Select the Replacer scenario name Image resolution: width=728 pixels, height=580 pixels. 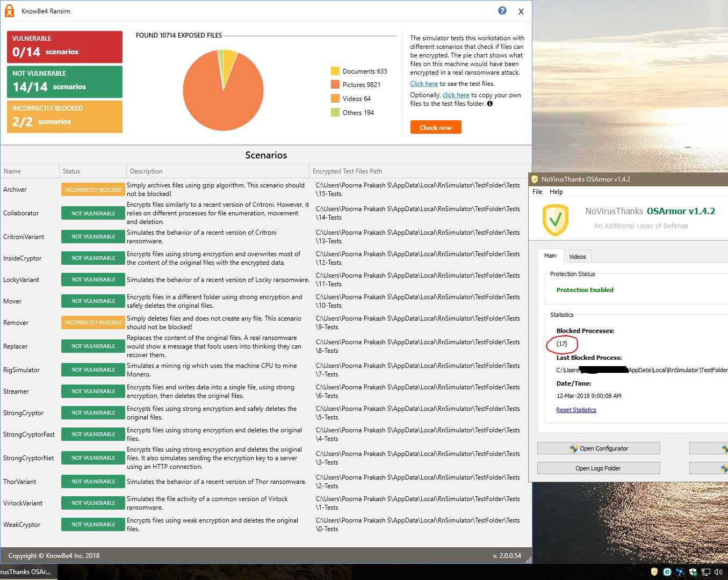coord(15,346)
